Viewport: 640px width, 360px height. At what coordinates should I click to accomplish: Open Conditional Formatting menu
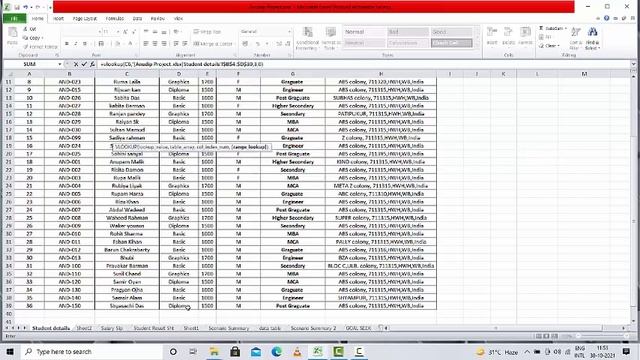point(307,39)
